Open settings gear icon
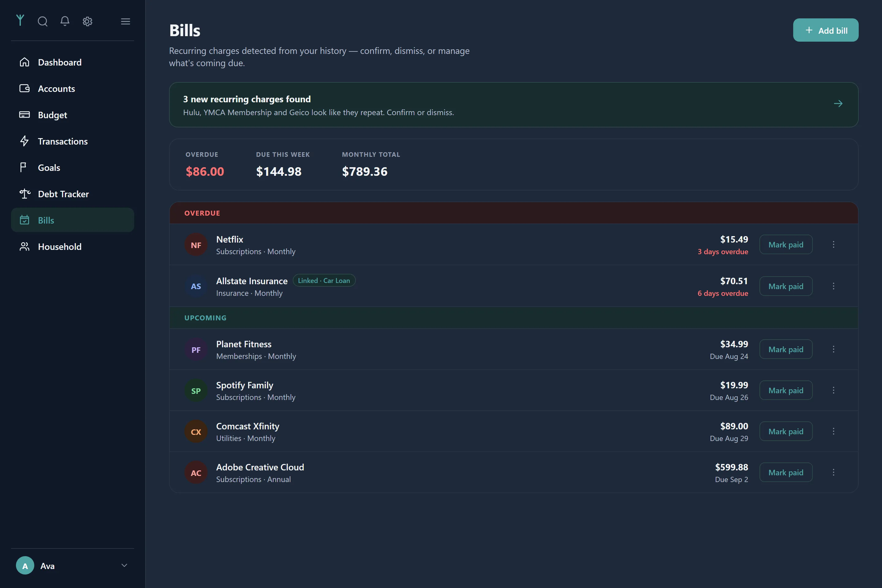 click(87, 21)
